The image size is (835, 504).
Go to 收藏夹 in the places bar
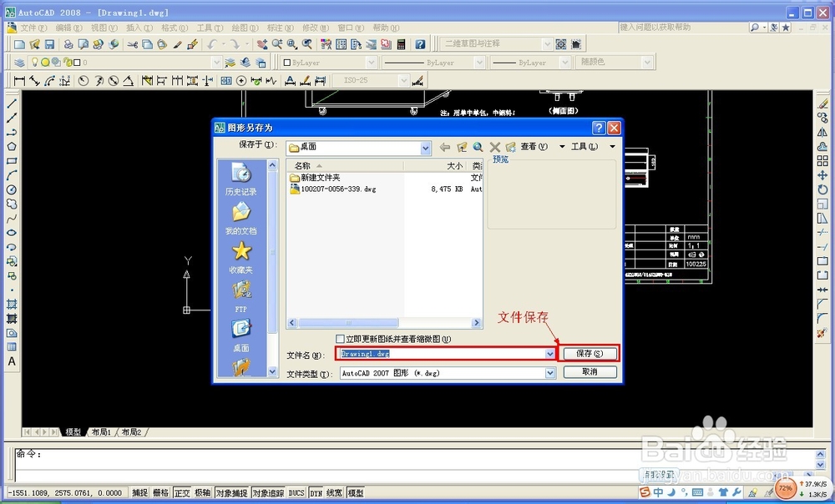click(240, 258)
